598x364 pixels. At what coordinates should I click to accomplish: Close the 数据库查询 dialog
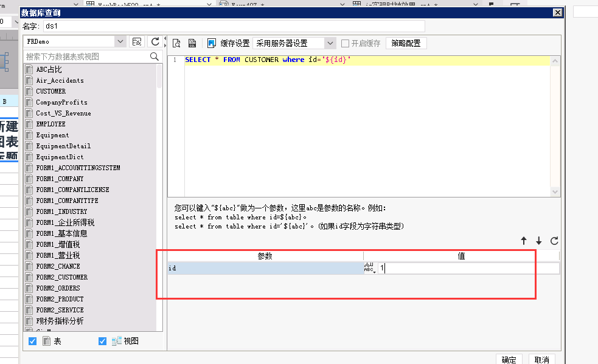click(x=558, y=13)
